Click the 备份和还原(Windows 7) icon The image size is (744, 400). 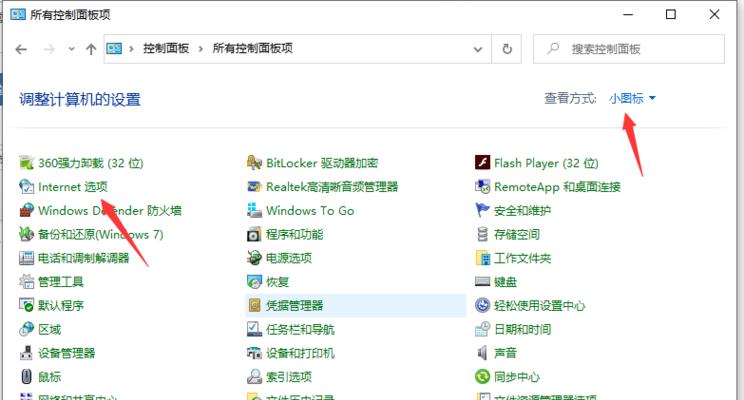[x=26, y=234]
